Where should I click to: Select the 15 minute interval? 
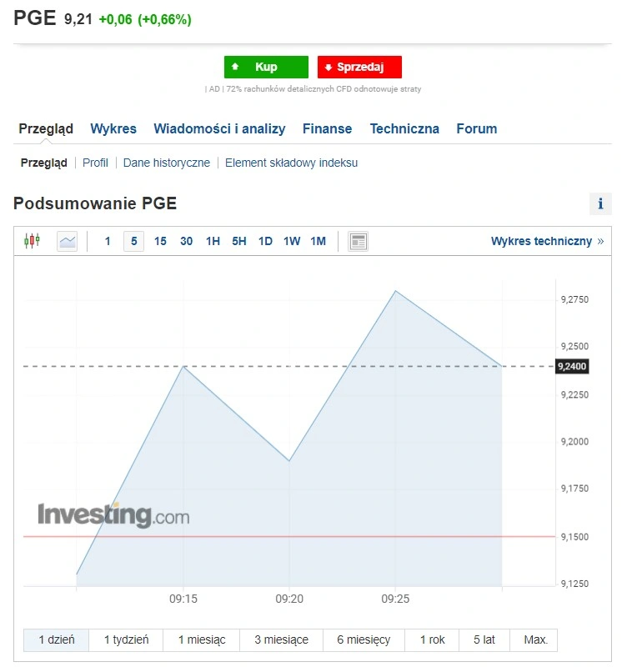(x=160, y=241)
